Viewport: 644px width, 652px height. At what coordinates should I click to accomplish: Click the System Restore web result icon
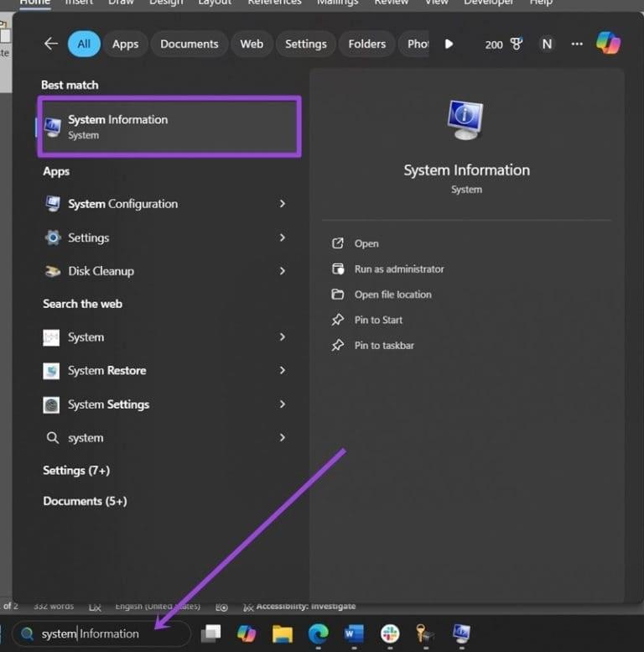coord(51,371)
